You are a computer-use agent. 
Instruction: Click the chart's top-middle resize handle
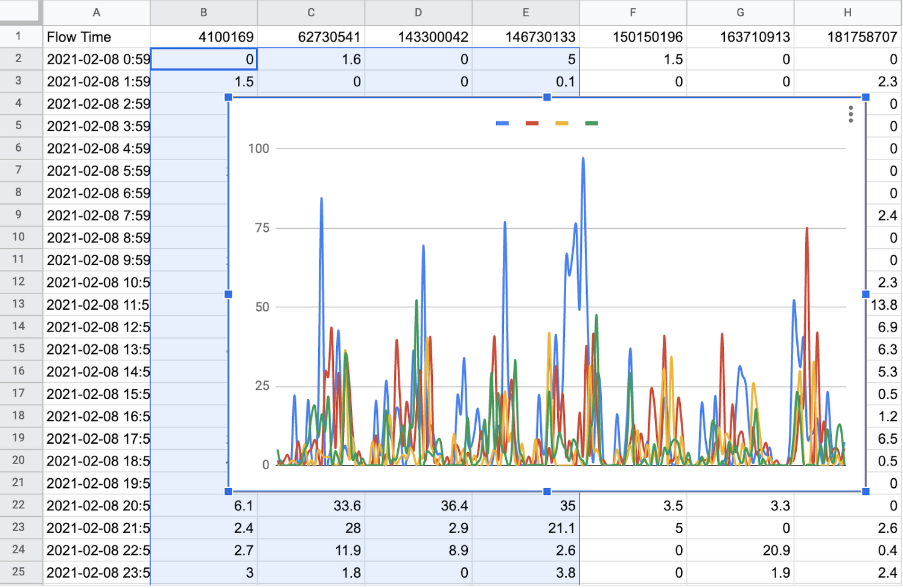[x=547, y=97]
